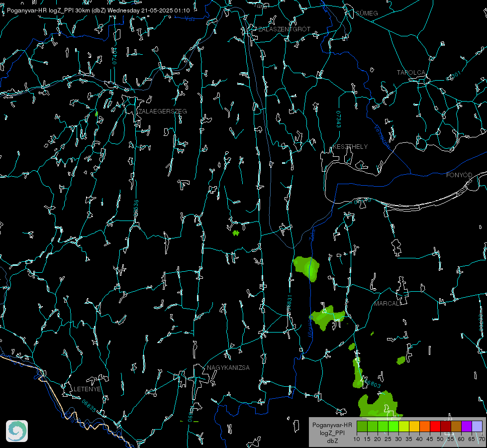This screenshot has width=487, height=448.
Task: Select the 40–45 dBZ orange swatch
Action: click(x=425, y=426)
